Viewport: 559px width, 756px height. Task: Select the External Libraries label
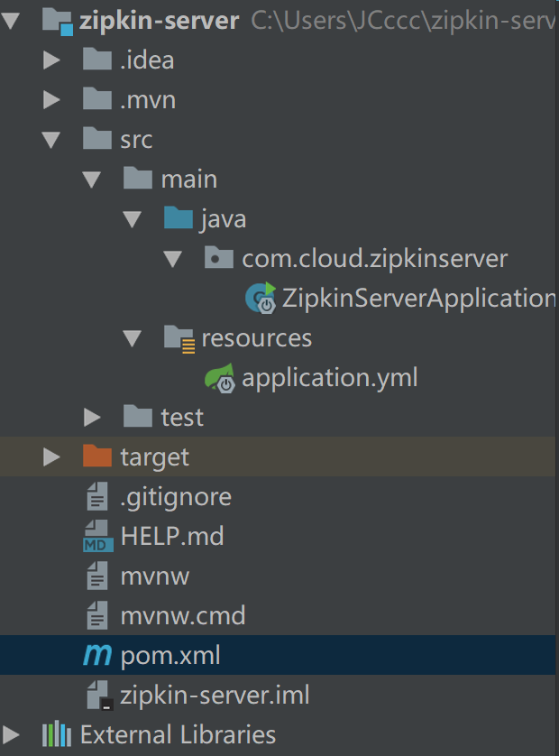[178, 734]
